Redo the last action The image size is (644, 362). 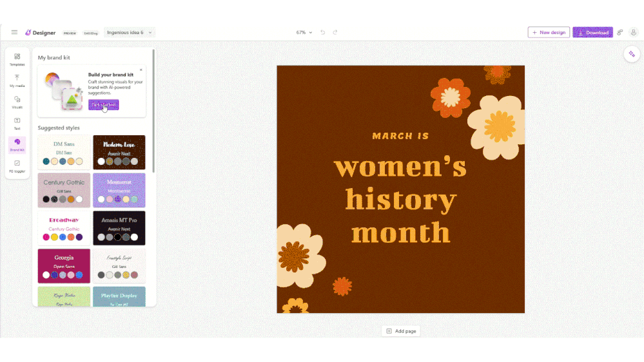[335, 32]
